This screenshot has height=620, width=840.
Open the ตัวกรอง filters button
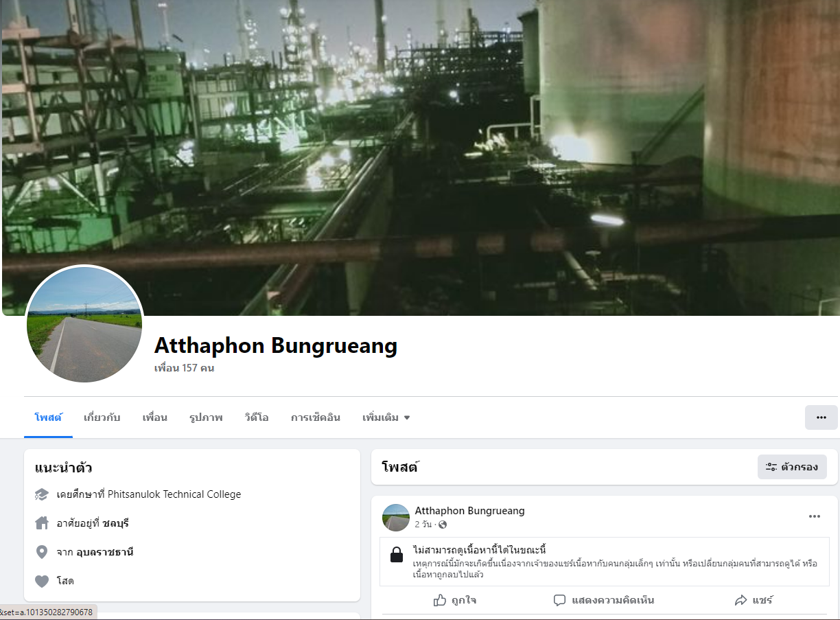point(792,467)
